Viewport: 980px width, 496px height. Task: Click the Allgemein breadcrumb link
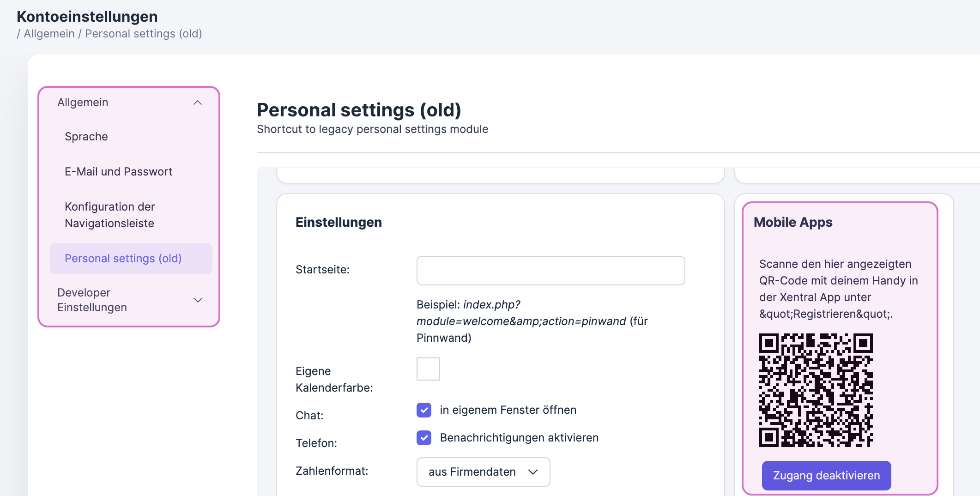49,34
